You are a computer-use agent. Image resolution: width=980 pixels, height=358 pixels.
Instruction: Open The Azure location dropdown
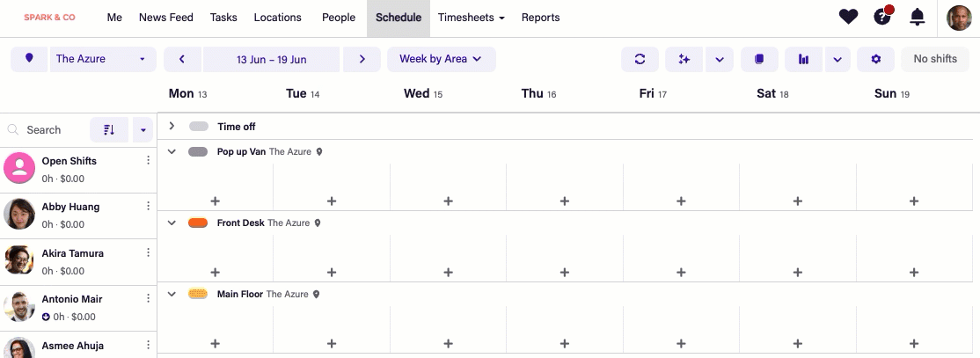(x=102, y=59)
